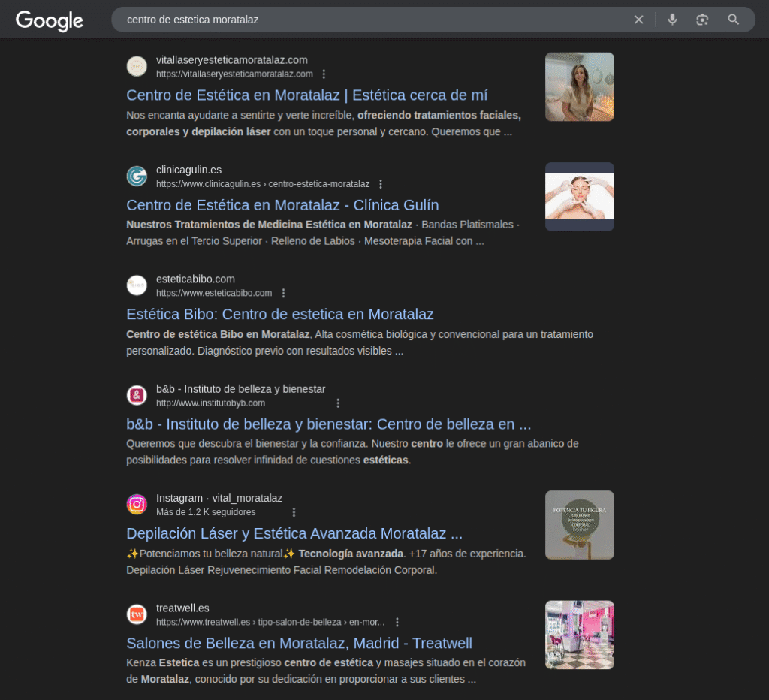Click the http://www.institutobyb.com URL text

(x=210, y=403)
